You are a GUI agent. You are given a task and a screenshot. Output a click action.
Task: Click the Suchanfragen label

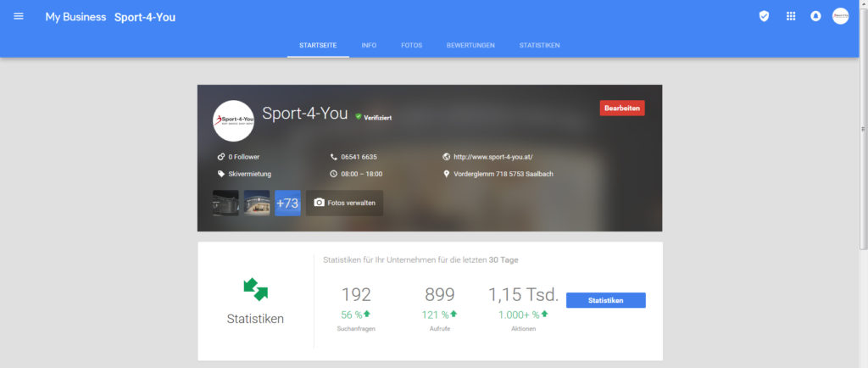356,329
